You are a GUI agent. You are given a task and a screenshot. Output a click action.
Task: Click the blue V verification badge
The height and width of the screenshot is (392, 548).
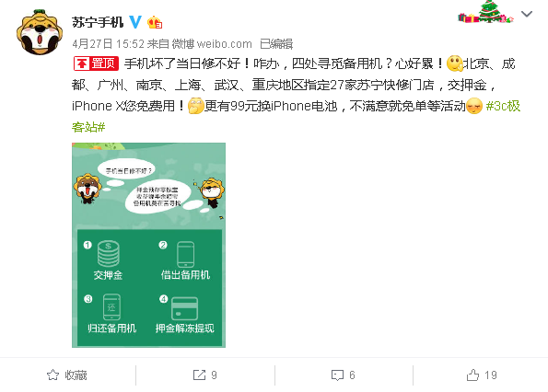click(135, 22)
